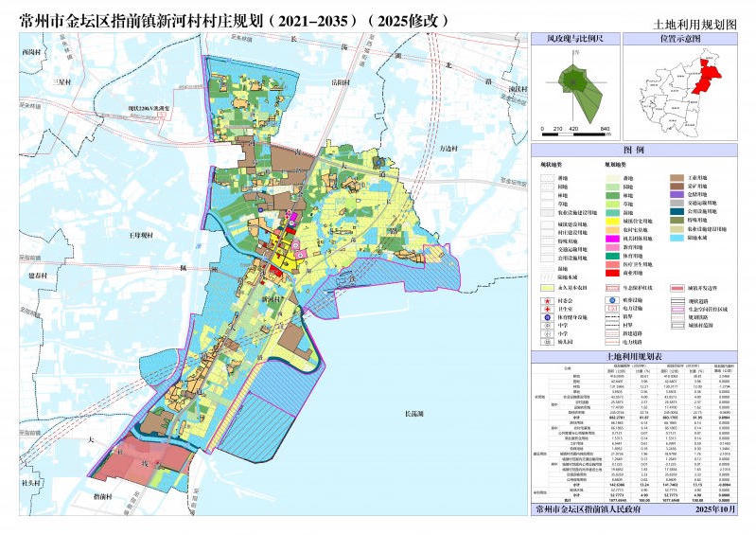Image resolution: width=756 pixels, height=535 pixels.
Task: Click the green wind rose diagram
Action: (x=581, y=93)
